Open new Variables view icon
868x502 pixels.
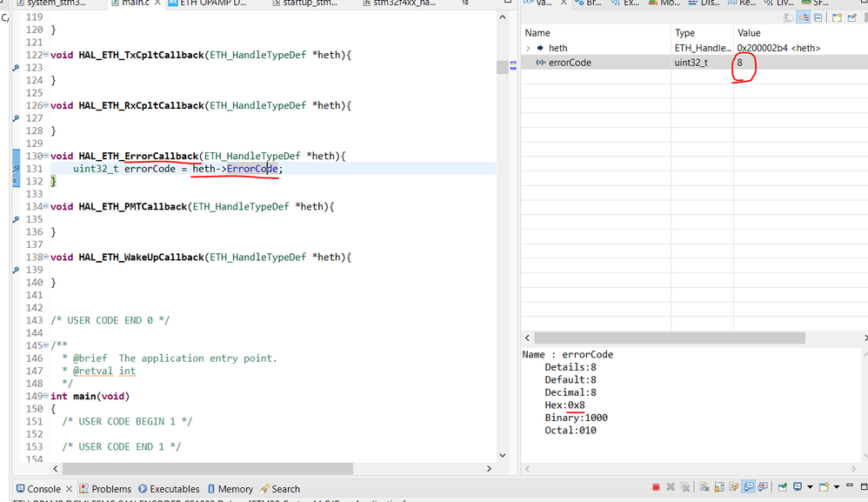pyautogui.click(x=837, y=18)
